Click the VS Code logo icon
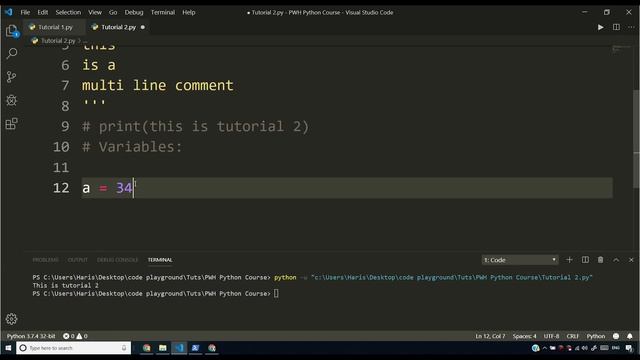The width and height of the screenshot is (640, 360). (9, 12)
